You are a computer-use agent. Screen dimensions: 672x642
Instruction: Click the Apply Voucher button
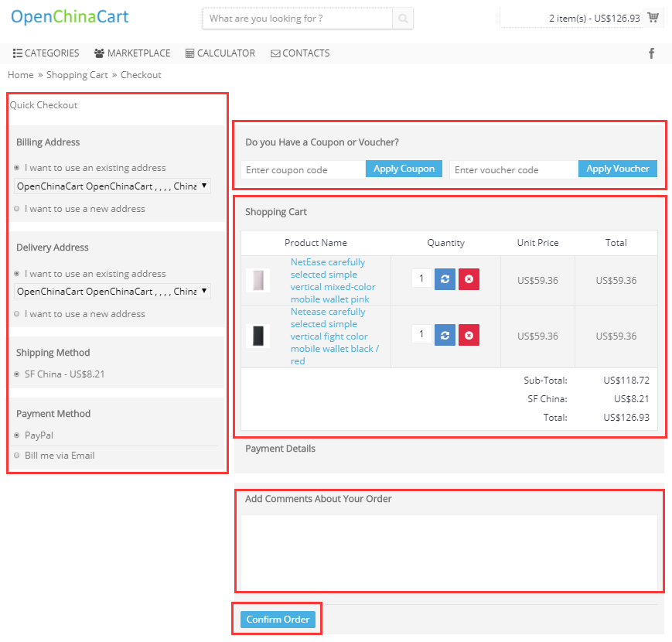(618, 169)
